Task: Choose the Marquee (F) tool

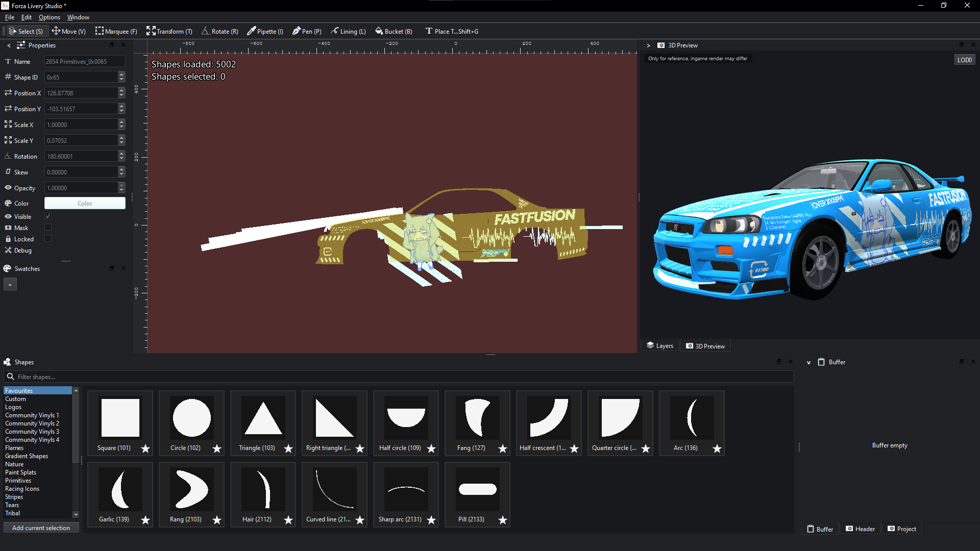Action: pos(116,31)
